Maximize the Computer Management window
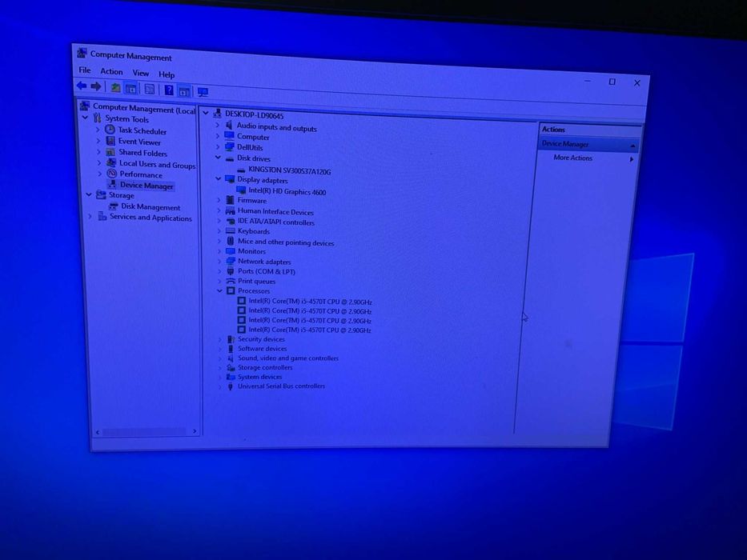This screenshot has width=747, height=560. tap(612, 82)
